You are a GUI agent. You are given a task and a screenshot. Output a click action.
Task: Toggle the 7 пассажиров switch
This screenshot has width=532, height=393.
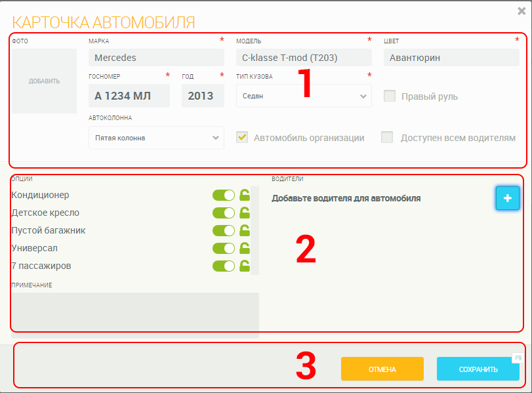224,266
